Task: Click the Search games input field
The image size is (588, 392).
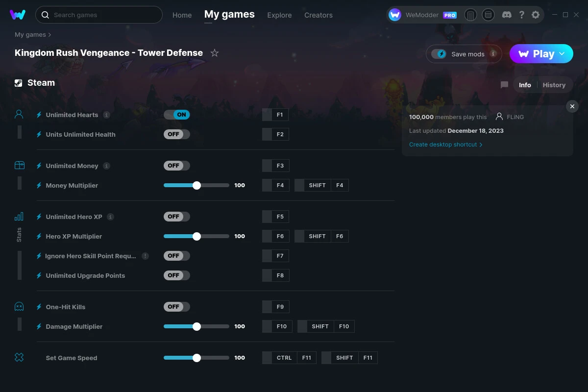Action: point(99,15)
